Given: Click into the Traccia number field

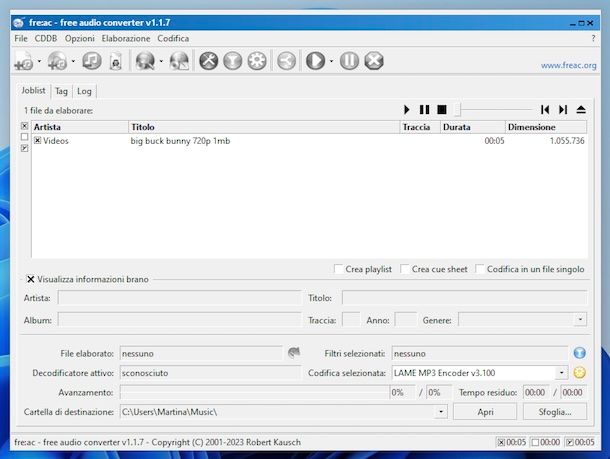Looking at the screenshot, I should (x=351, y=320).
